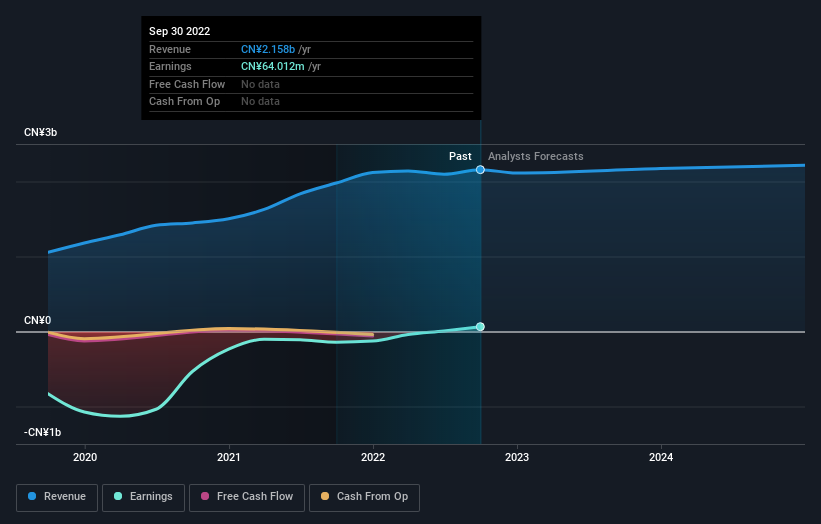Image resolution: width=821 pixels, height=524 pixels.
Task: Click the CN¥0 y-axis label
Action: coord(37,320)
